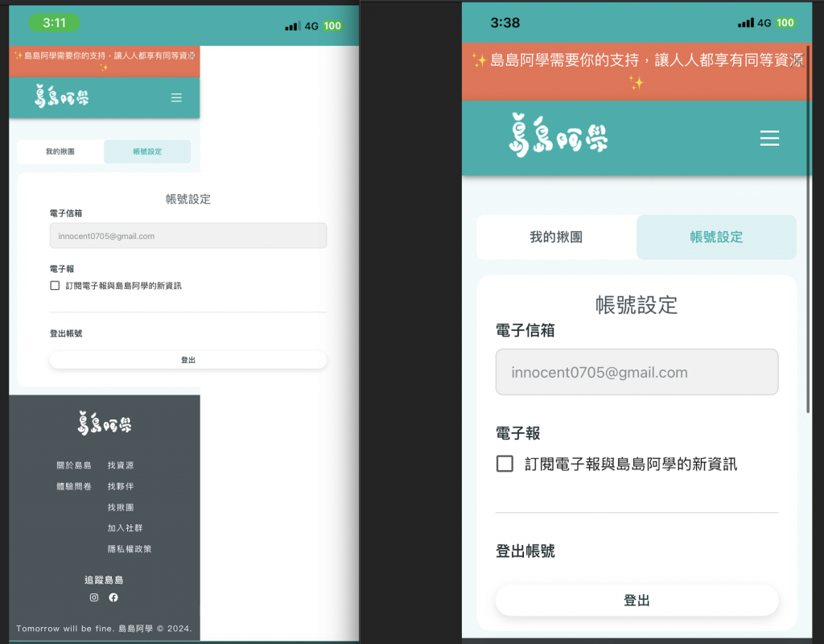Click the 島島阿學 logo in left header
Image resolution: width=824 pixels, height=644 pixels.
point(62,97)
